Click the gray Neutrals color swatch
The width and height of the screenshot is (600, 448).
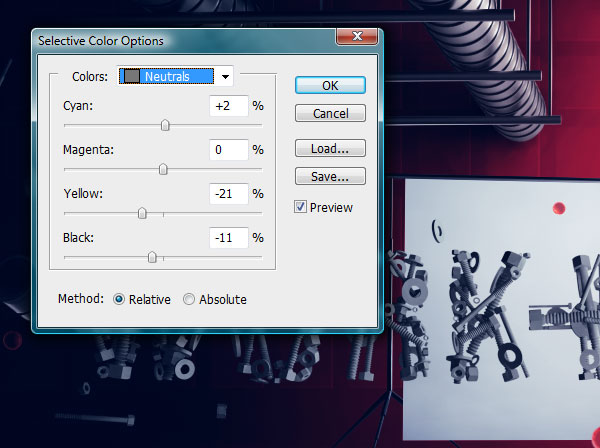[132, 76]
